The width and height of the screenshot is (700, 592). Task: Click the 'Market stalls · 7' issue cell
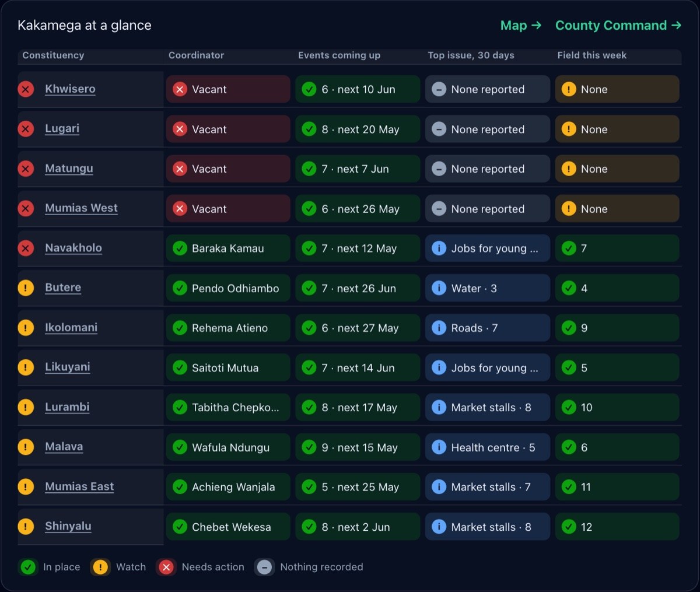(x=488, y=487)
